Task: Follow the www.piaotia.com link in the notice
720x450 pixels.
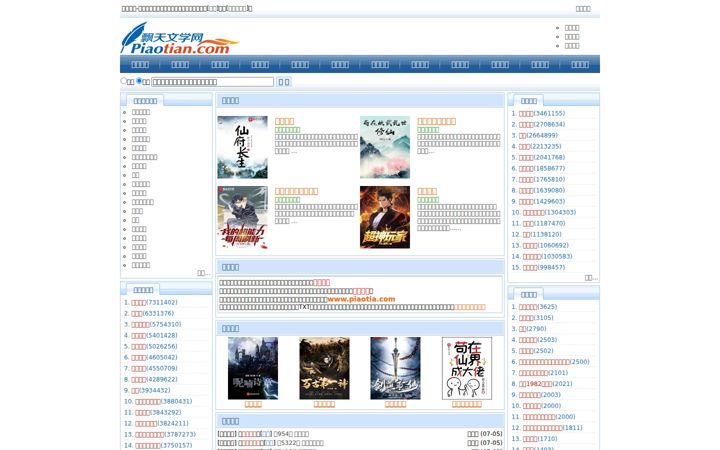Action: point(361,299)
